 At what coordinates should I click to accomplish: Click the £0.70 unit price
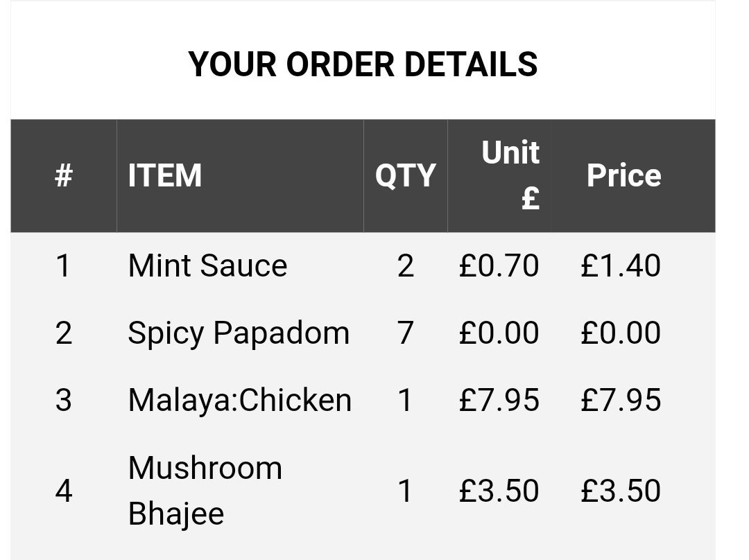(x=499, y=266)
